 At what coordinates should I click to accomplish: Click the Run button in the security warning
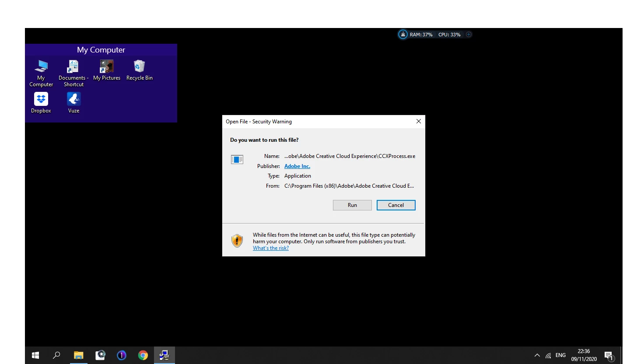[352, 205]
